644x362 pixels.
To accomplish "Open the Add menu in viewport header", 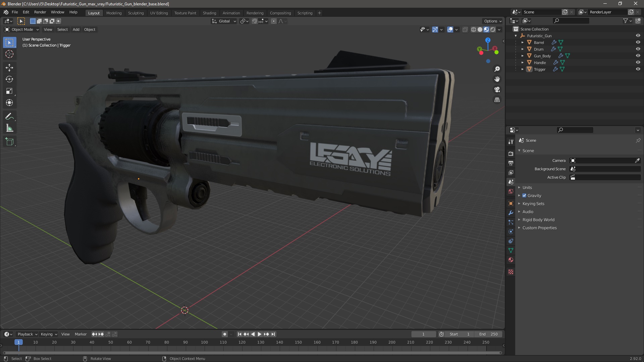I will 76,29.
